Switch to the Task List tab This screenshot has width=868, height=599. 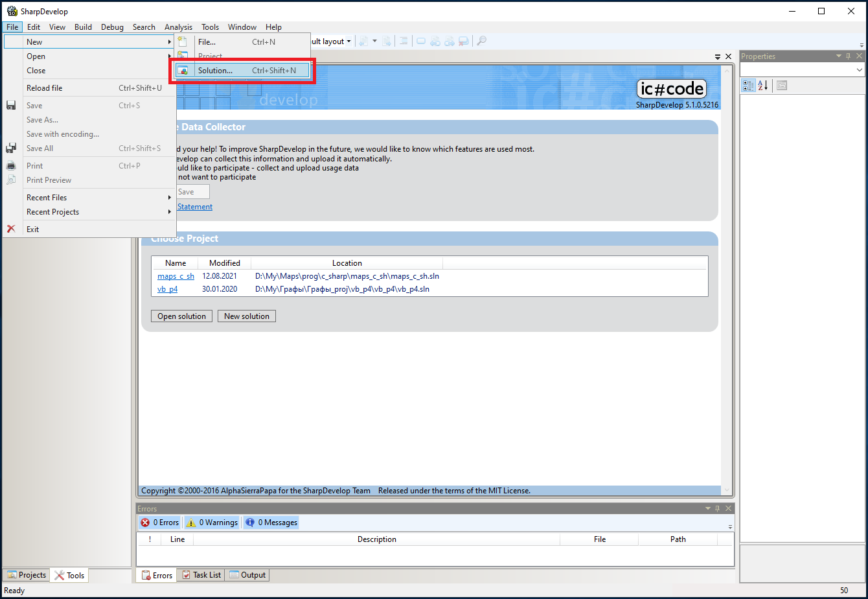(x=201, y=575)
